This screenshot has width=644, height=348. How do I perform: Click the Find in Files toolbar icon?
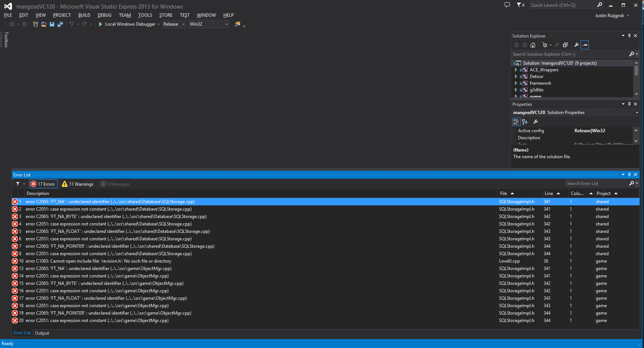coord(237,24)
